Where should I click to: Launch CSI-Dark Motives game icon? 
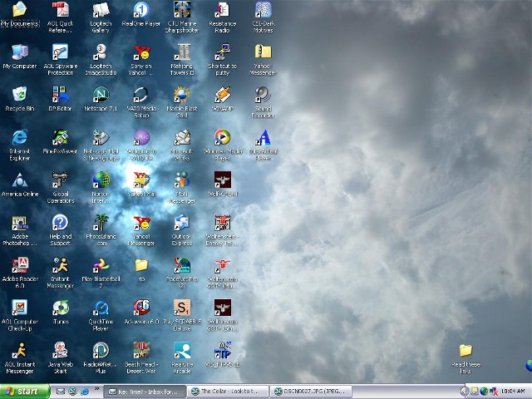click(263, 9)
